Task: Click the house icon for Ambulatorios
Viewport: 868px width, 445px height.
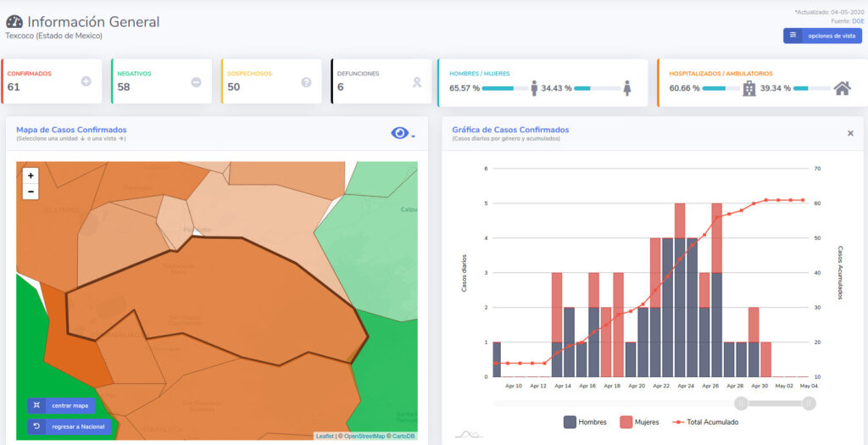Action: point(842,88)
